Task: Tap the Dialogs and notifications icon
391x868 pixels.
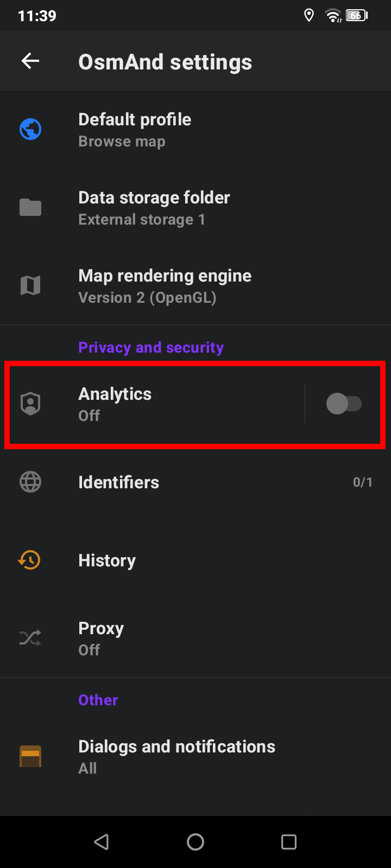Action: 30,756
